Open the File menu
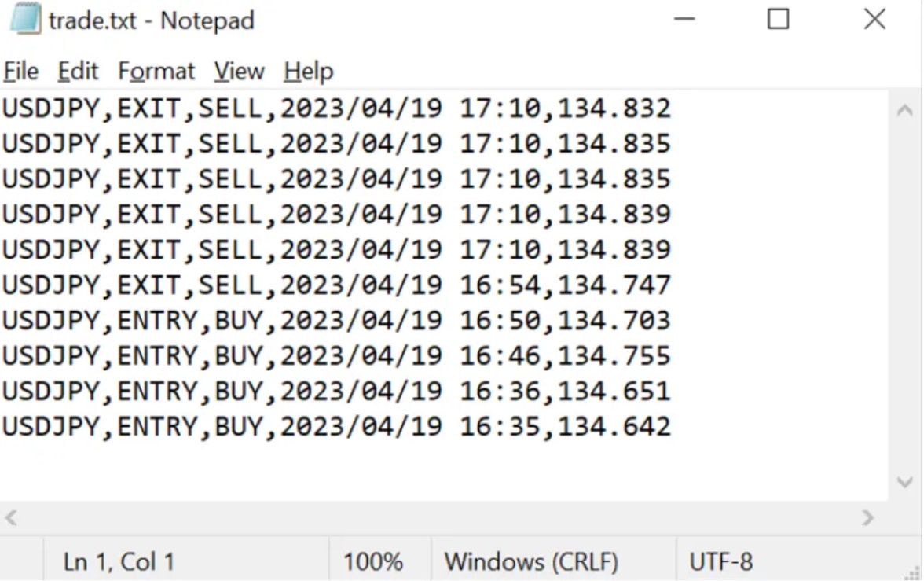Screen dimensions: 924x581 point(20,72)
